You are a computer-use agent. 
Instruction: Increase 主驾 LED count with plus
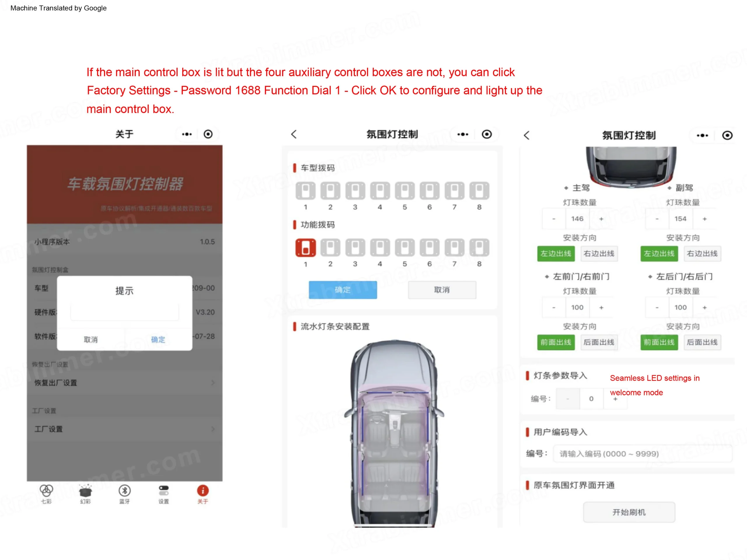tap(601, 219)
